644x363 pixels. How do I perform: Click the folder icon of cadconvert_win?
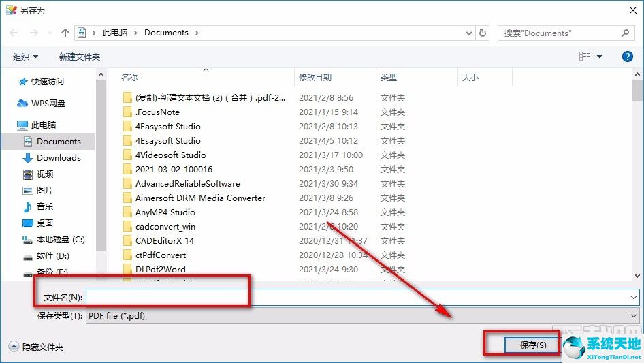pyautogui.click(x=127, y=227)
